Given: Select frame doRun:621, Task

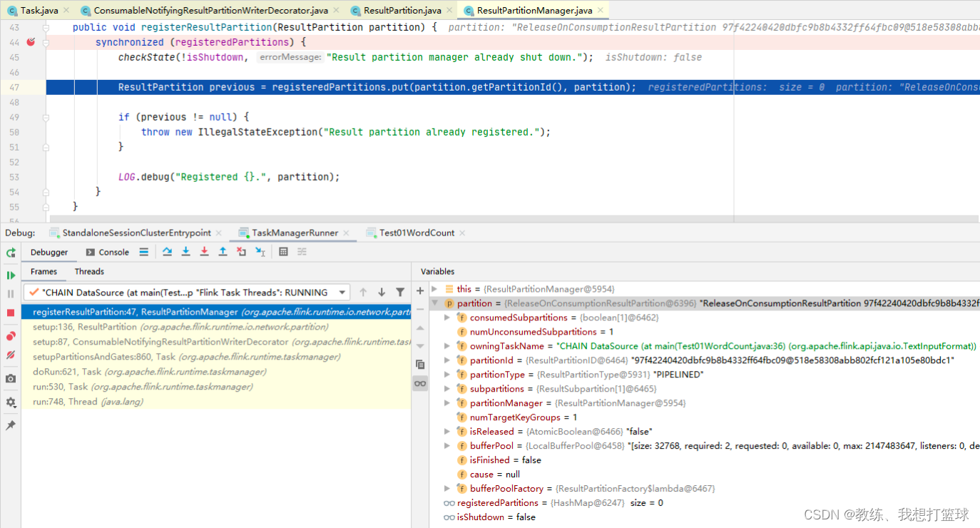Looking at the screenshot, I should coord(216,372).
